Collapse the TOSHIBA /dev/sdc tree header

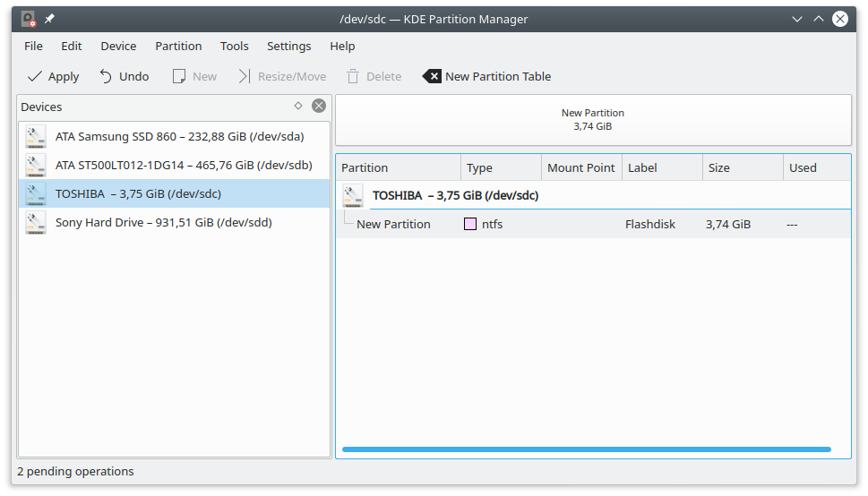(455, 195)
